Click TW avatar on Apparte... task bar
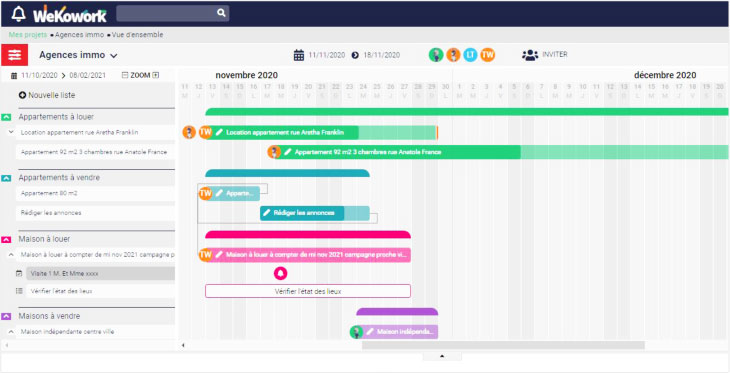Screen dimensions: 730x373 (205, 193)
